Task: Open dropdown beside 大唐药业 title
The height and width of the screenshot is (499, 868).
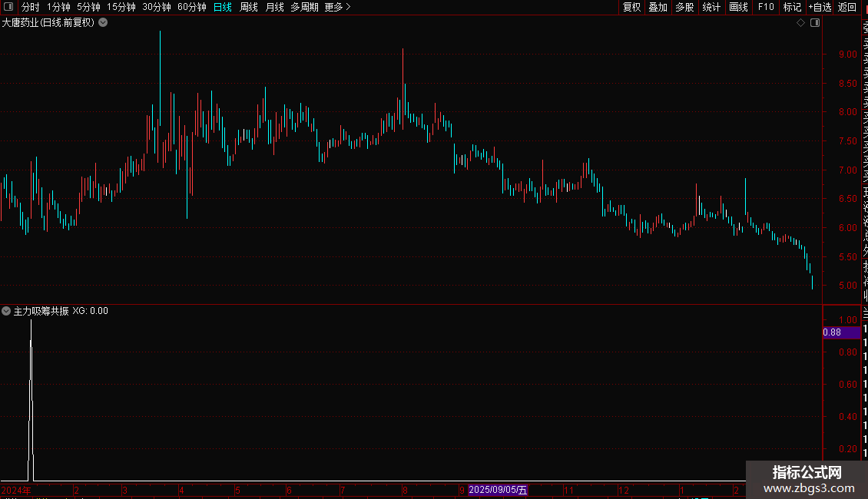Action: point(103,23)
